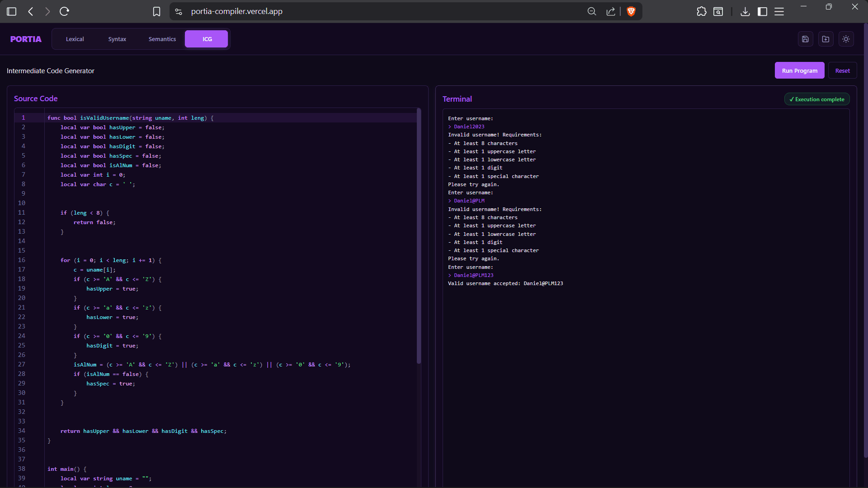Click the 'for (i = 0; i < leng; i += 1)' line
The height and width of the screenshot is (488, 868).
pos(111,260)
